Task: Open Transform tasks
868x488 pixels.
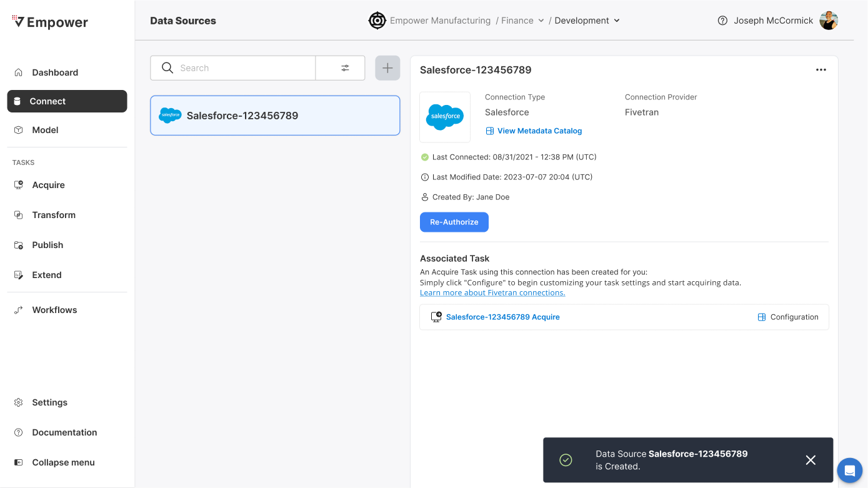Action: point(54,215)
